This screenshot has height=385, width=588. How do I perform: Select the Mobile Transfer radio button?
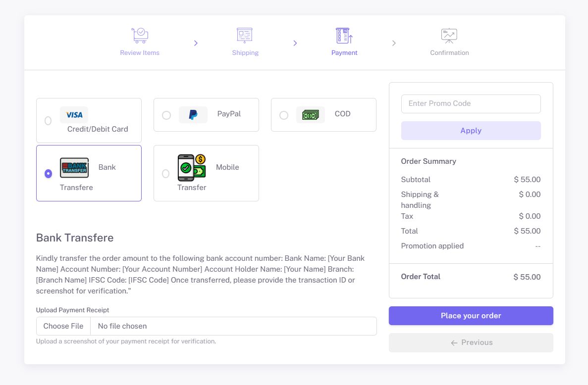tap(165, 174)
